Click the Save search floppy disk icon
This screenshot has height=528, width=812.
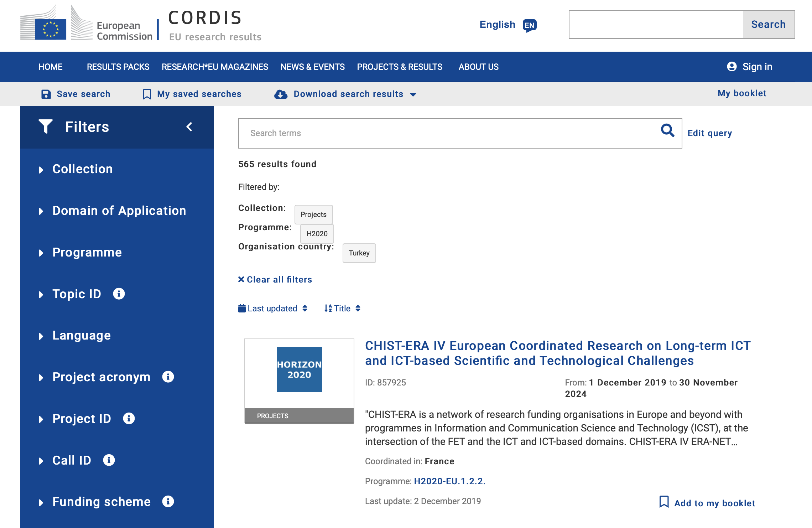[x=46, y=94]
